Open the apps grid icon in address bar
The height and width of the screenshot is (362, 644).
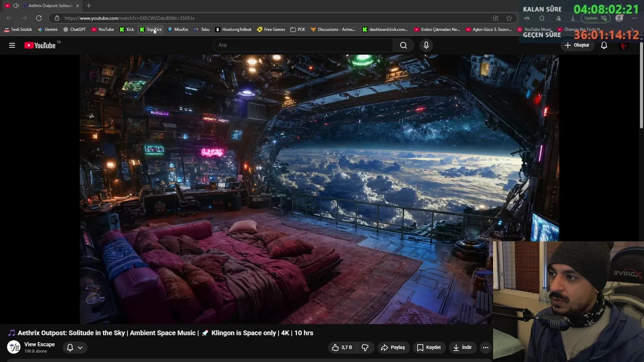496,18
